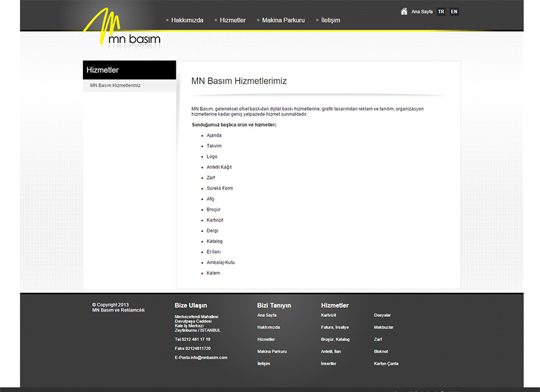Click the home icon beside Ana Sayfa

tap(405, 11)
